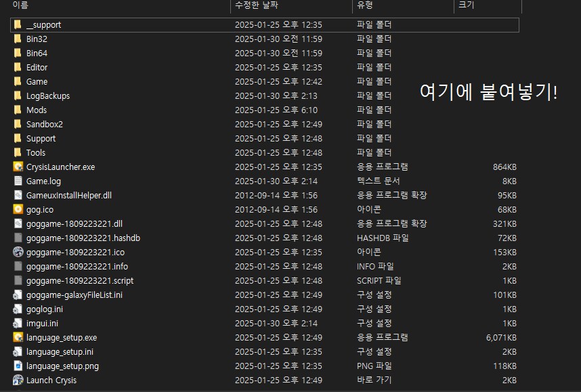The height and width of the screenshot is (392, 581).
Task: Click the goggame-1809223221.script file icon
Action: point(18,280)
